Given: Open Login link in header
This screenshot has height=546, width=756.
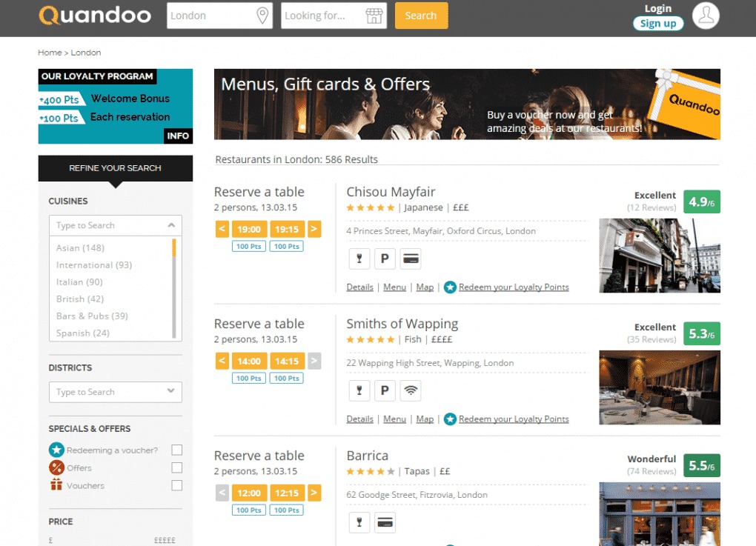Looking at the screenshot, I should [x=658, y=9].
